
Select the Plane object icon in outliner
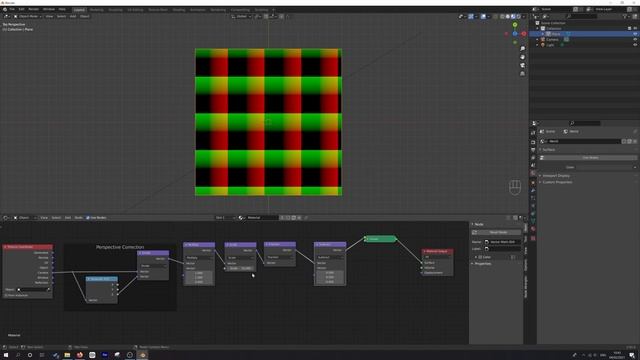point(549,34)
